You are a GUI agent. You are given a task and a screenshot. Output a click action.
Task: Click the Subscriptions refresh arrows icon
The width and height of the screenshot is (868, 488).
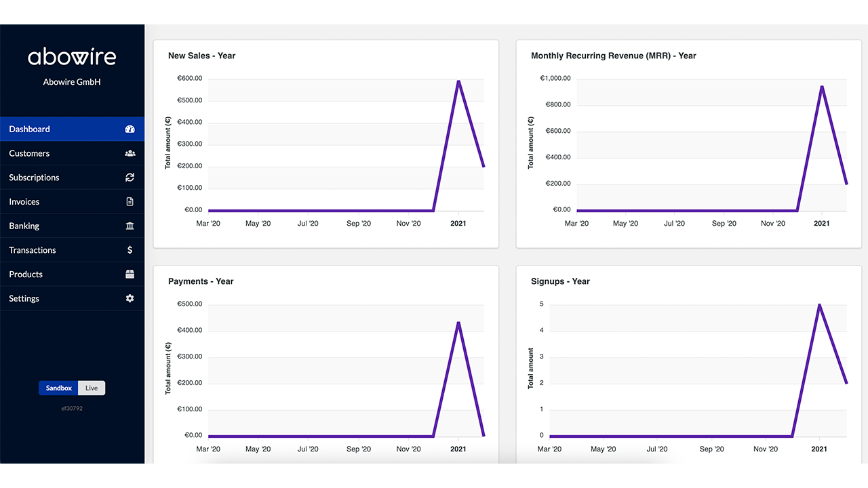pyautogui.click(x=130, y=178)
